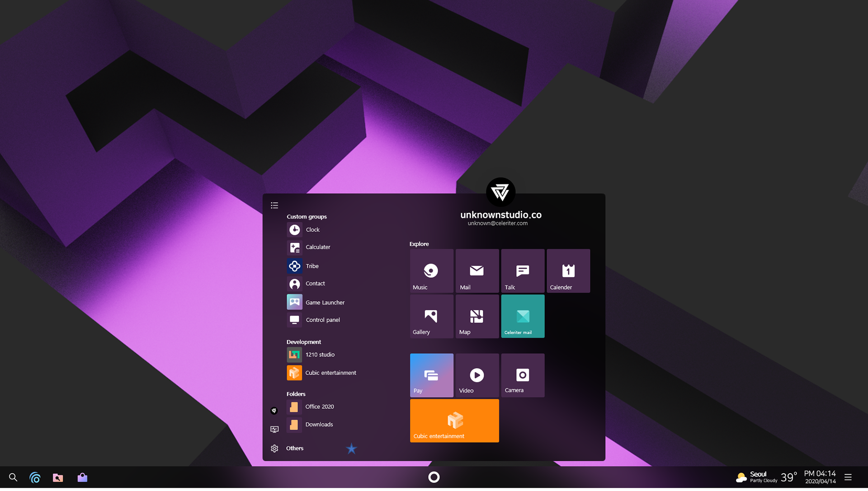Click the Others settings gear

[274, 449]
